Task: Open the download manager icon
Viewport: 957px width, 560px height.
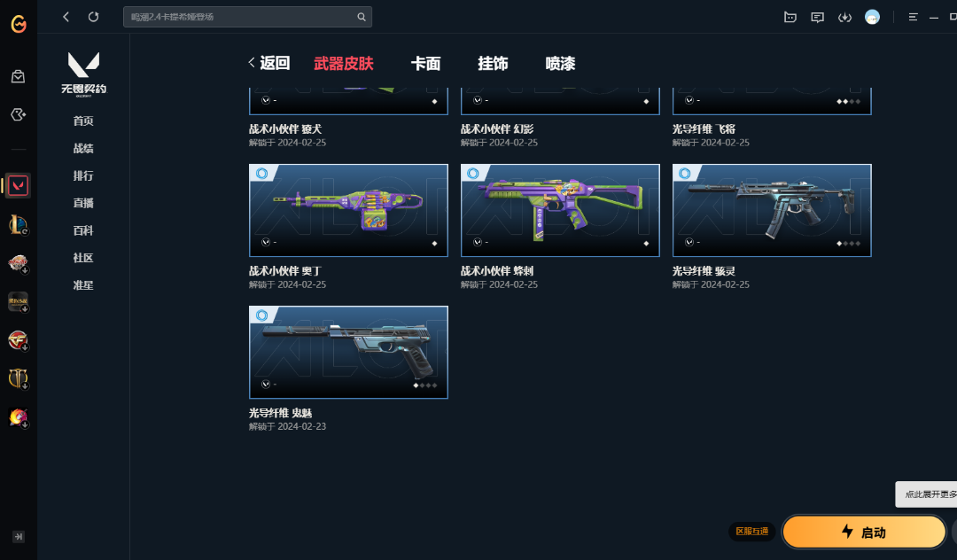Action: 844,17
